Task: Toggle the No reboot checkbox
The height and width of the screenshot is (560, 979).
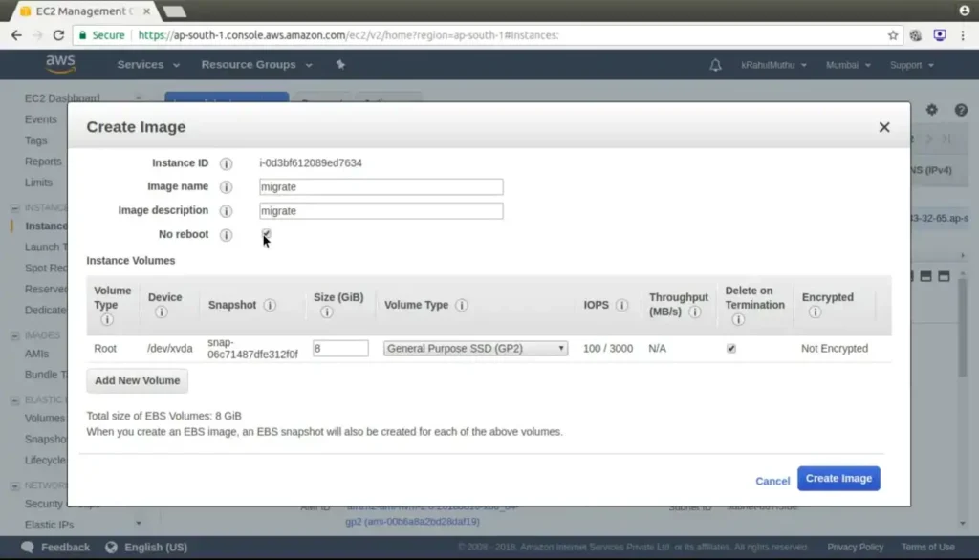Action: [x=266, y=233]
